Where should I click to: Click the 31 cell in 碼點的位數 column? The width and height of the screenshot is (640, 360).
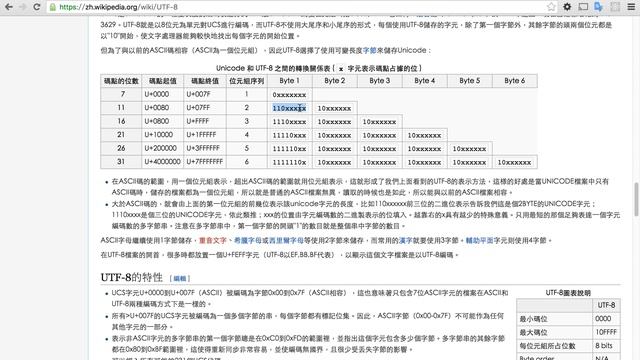[121, 162]
